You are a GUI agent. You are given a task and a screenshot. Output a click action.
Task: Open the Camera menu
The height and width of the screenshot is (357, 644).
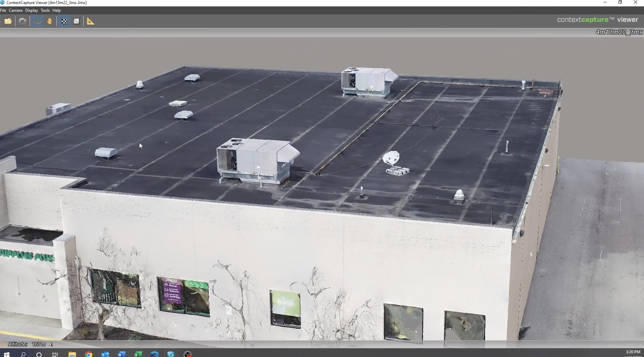[x=15, y=10]
